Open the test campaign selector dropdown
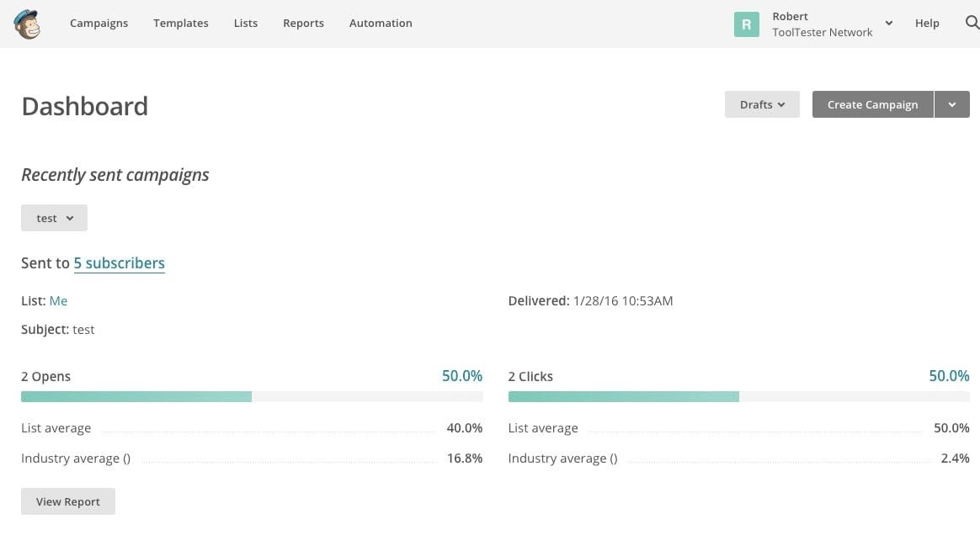The height and width of the screenshot is (551, 980). click(55, 218)
